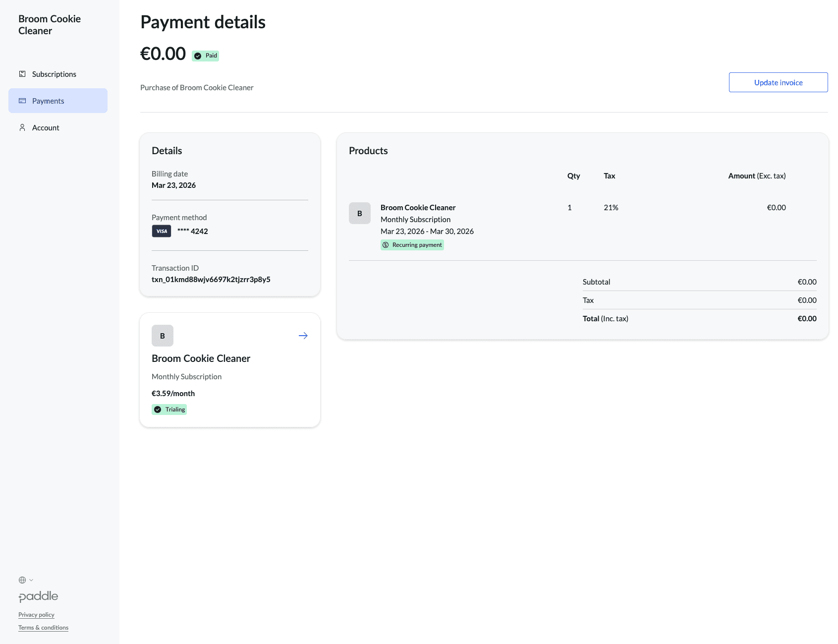Switch to the Subscriptions section
The width and height of the screenshot is (838, 644).
54,73
